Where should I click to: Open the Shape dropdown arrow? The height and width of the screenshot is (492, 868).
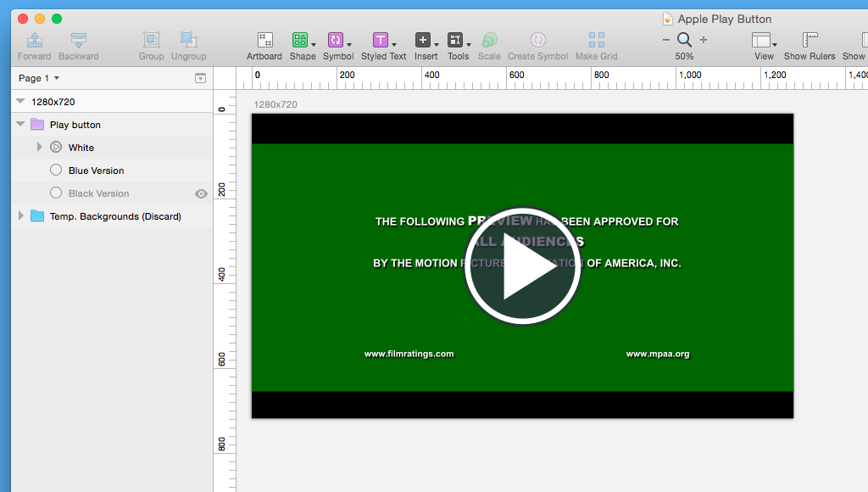(314, 45)
